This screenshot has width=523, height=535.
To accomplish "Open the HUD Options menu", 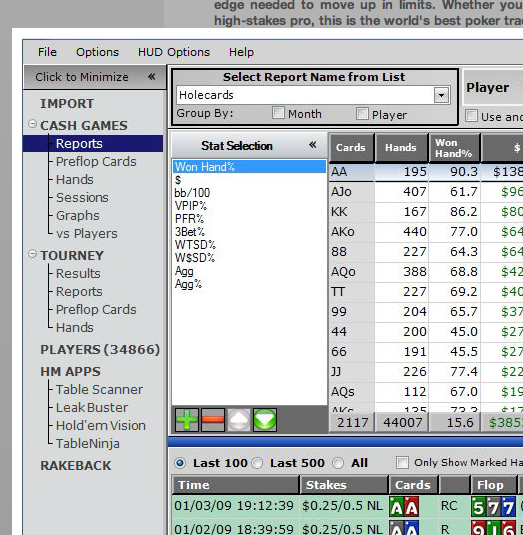I will tap(174, 52).
